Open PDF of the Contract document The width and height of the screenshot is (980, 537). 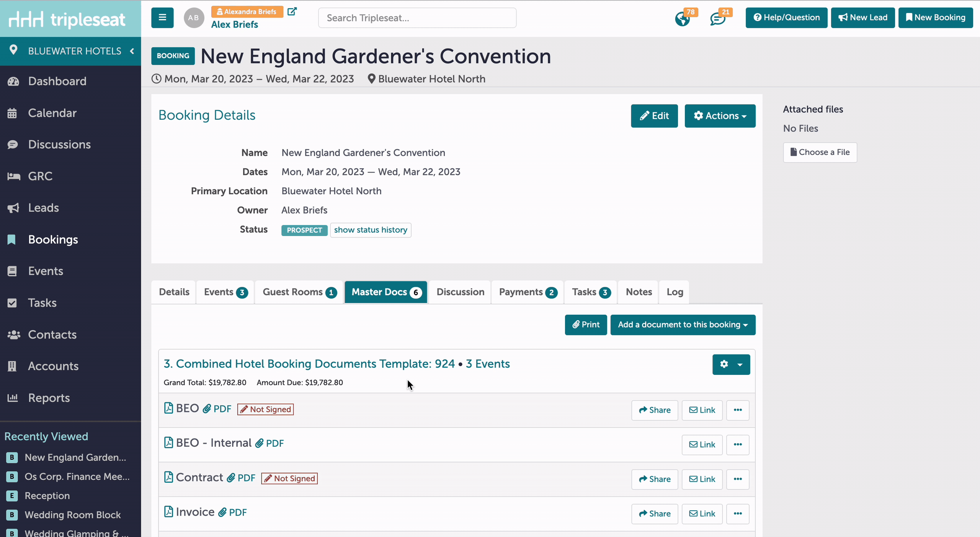(x=241, y=478)
